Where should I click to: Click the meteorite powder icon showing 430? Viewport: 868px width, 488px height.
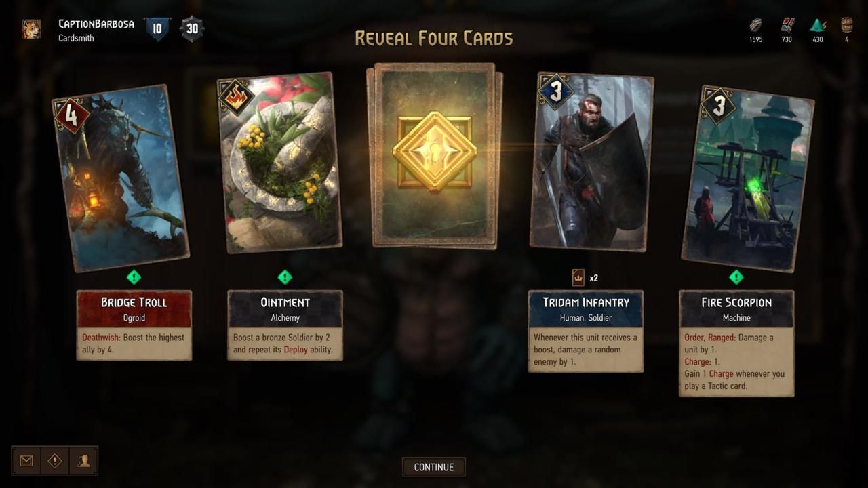pyautogui.click(x=817, y=26)
